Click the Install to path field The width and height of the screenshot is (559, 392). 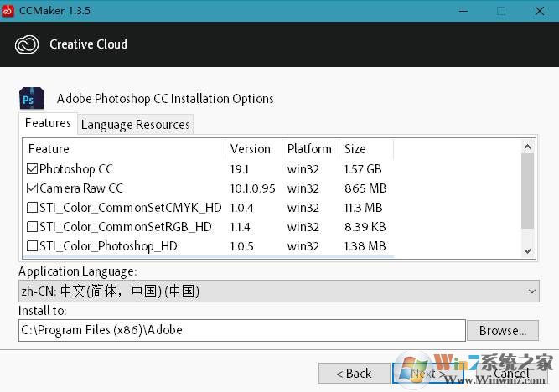(x=241, y=330)
